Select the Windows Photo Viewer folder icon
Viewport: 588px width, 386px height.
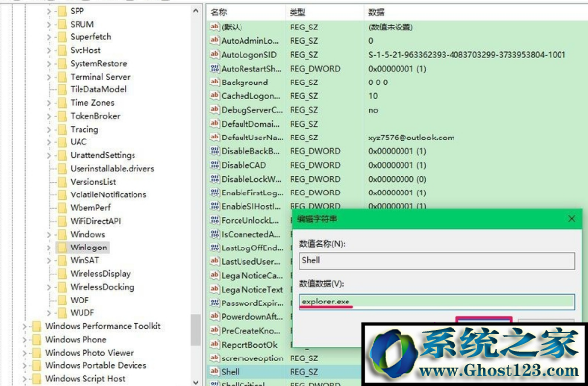tap(36, 353)
